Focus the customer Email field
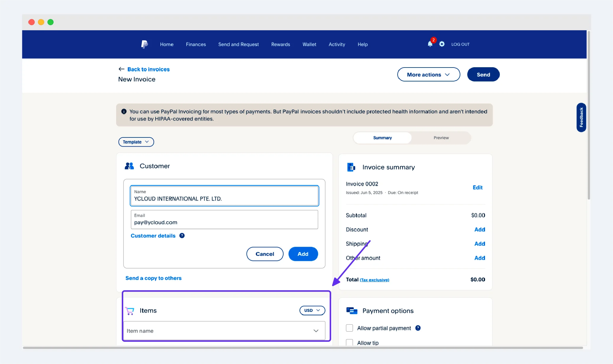 224,219
